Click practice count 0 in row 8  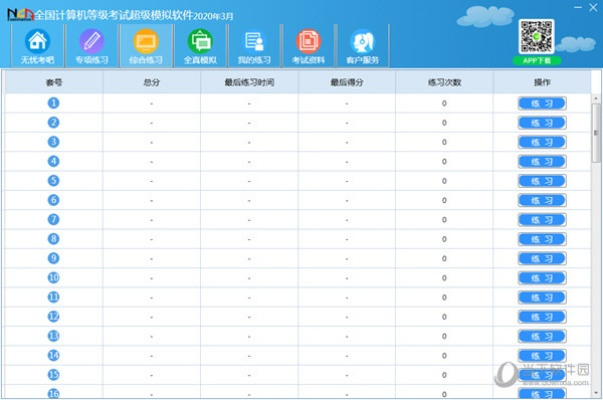click(444, 239)
